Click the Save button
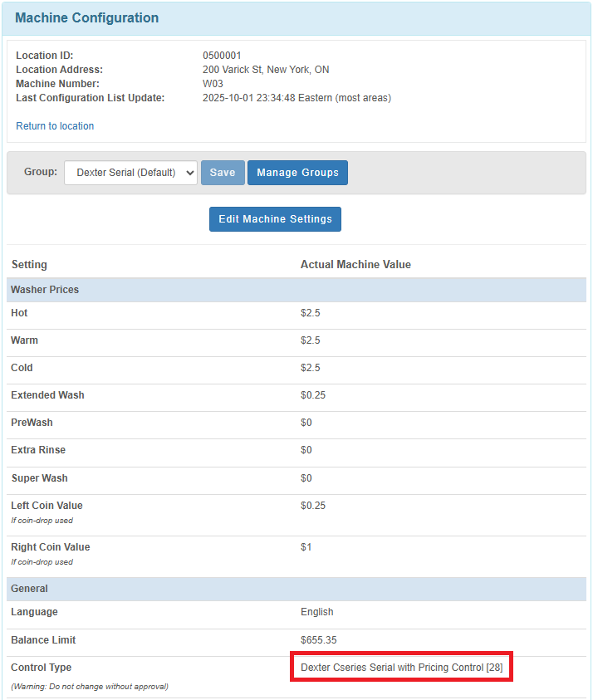Screen dimensions: 593x700 tap(223, 173)
